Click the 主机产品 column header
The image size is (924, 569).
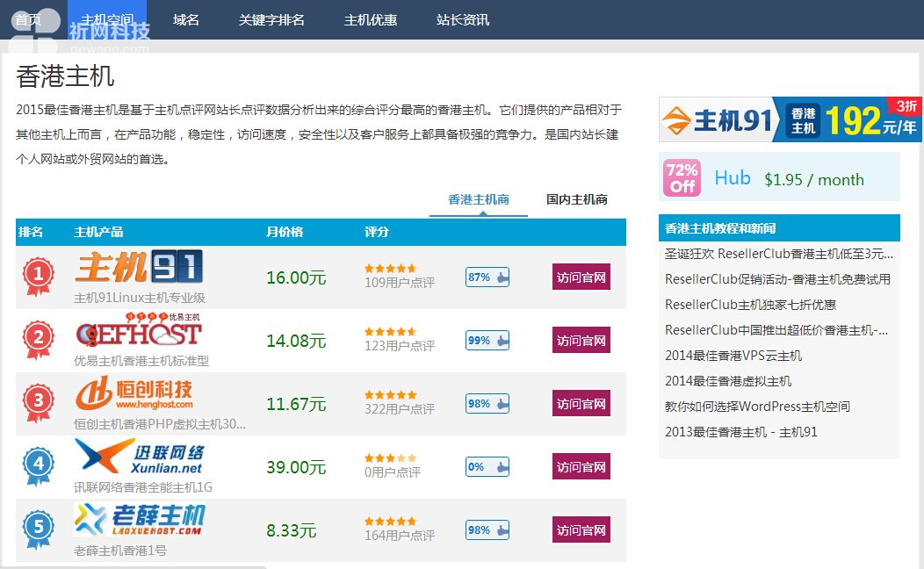point(98,232)
